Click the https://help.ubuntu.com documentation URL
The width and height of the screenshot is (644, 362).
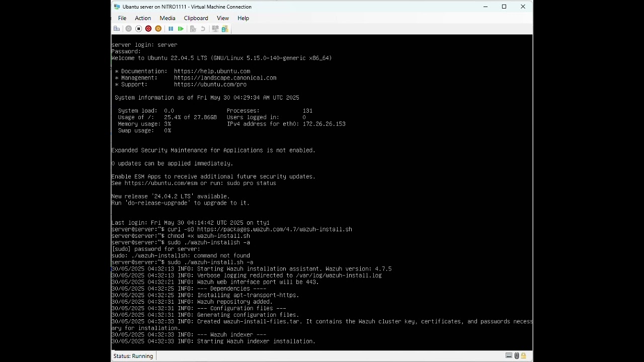(212, 71)
